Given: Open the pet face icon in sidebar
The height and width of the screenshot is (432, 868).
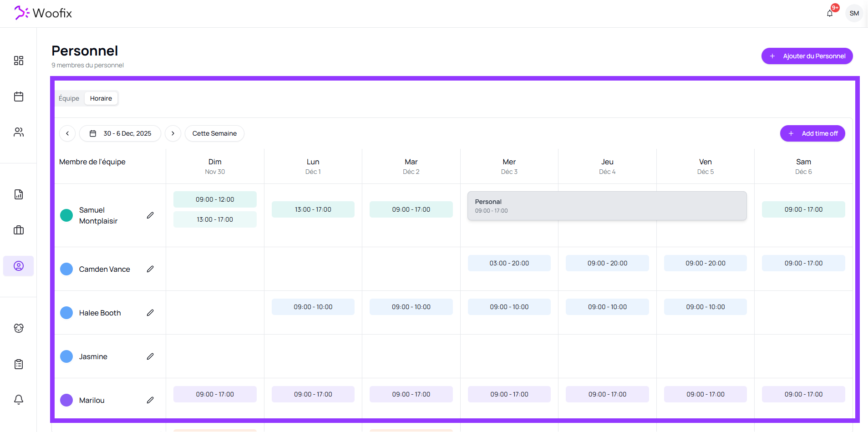Looking at the screenshot, I should 19,328.
